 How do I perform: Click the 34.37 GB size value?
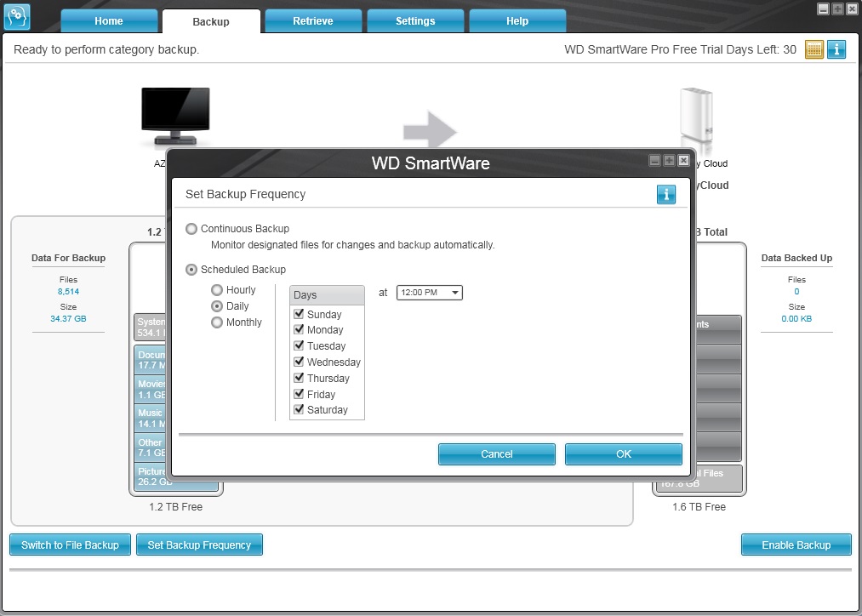[68, 319]
